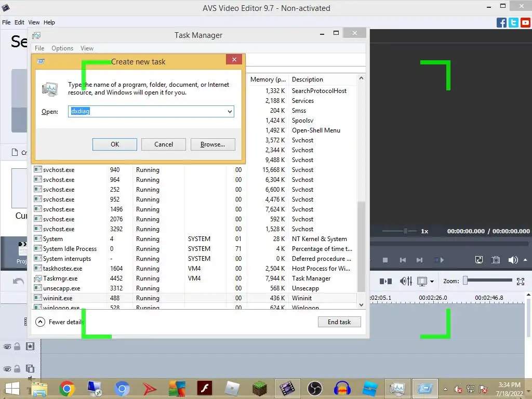Open the dropdown arrow of the Open field
The height and width of the screenshot is (399, 532).
[230, 111]
